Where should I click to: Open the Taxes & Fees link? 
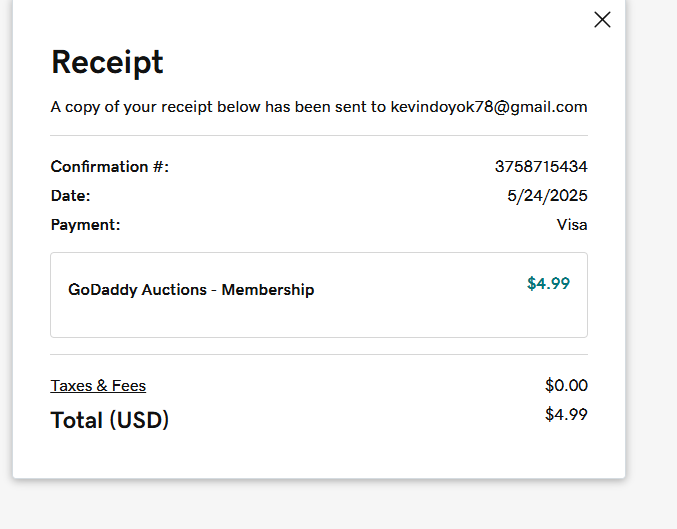[x=98, y=385]
